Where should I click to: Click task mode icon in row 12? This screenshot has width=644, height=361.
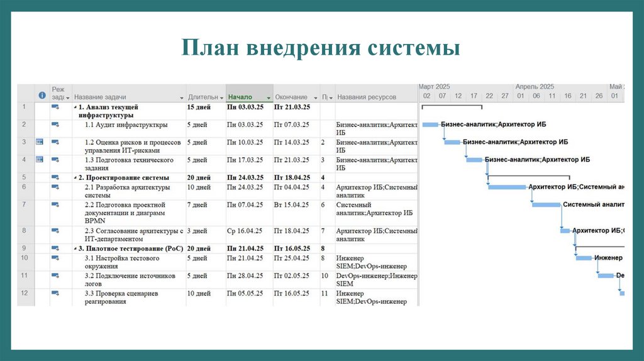[x=55, y=293]
